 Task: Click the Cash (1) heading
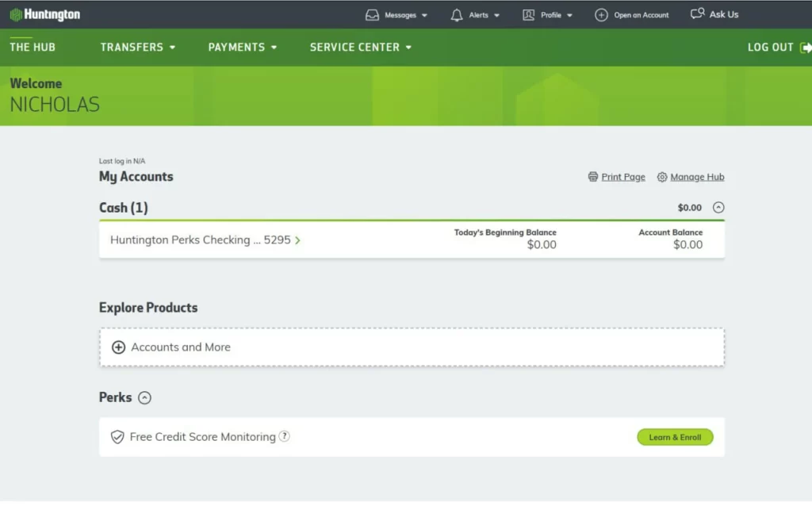pyautogui.click(x=123, y=208)
